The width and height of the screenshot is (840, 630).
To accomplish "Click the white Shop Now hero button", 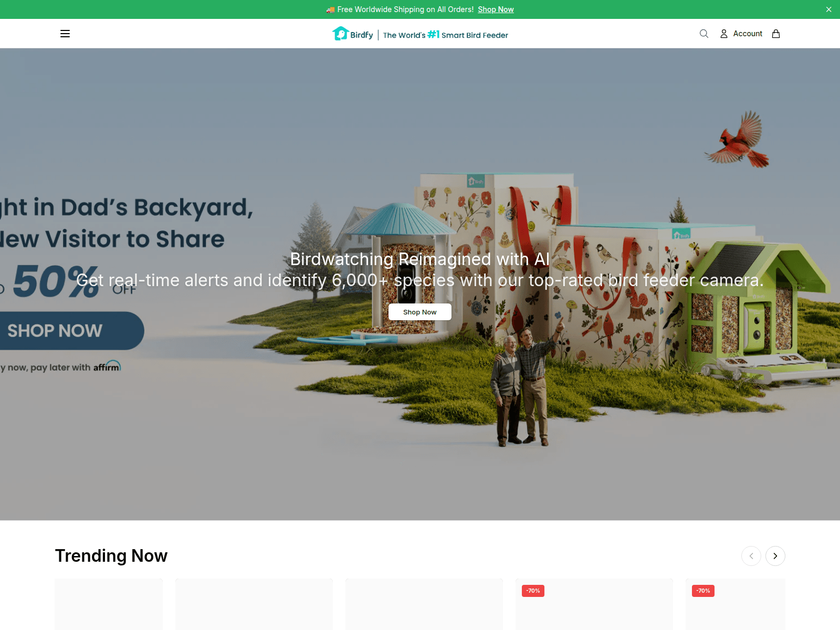I will tap(420, 312).
